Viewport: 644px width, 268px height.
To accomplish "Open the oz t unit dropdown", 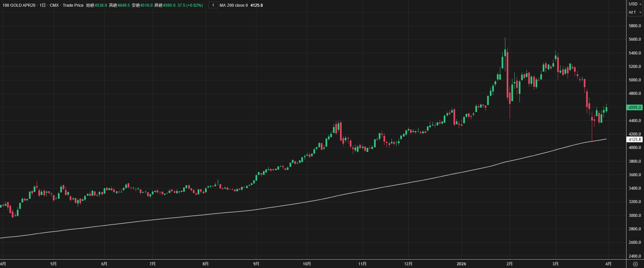I will click(635, 12).
